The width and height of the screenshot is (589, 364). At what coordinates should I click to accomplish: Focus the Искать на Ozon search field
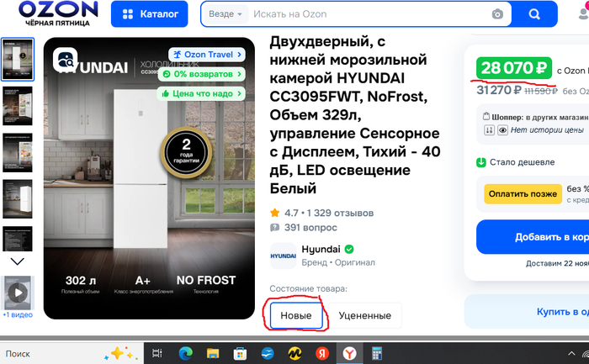click(x=370, y=14)
